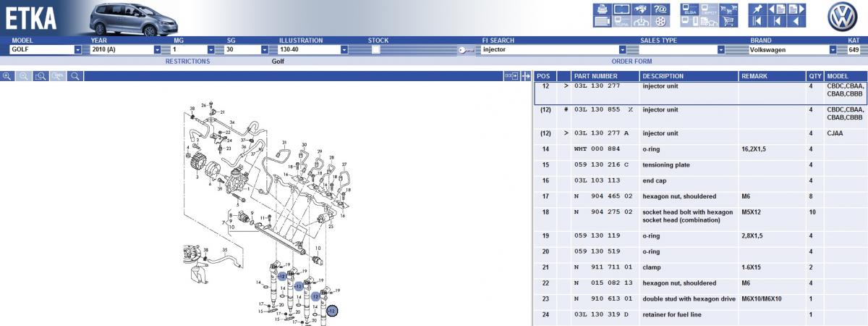Viewport: 868px width, 326px height.
Task: Click the zoom-to-area magnifier icon
Action: tap(41, 75)
